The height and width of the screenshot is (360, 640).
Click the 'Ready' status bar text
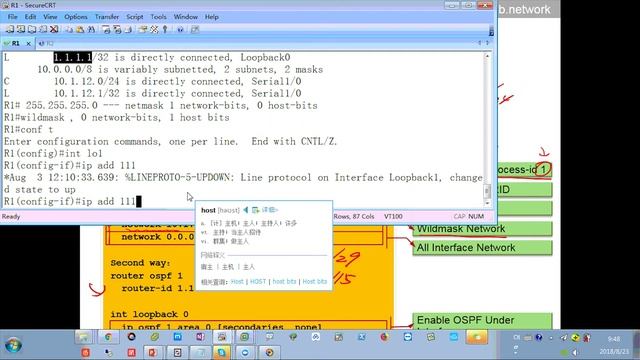point(11,216)
